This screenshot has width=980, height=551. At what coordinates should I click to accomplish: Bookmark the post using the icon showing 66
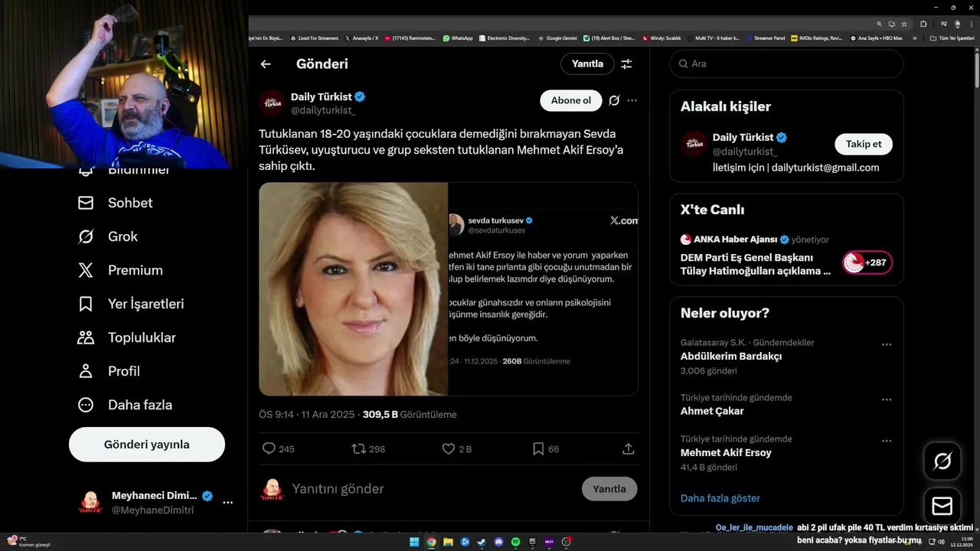pyautogui.click(x=538, y=448)
